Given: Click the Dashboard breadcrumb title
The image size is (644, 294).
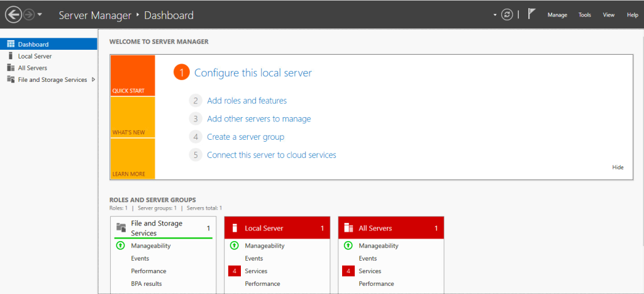Looking at the screenshot, I should point(169,16).
